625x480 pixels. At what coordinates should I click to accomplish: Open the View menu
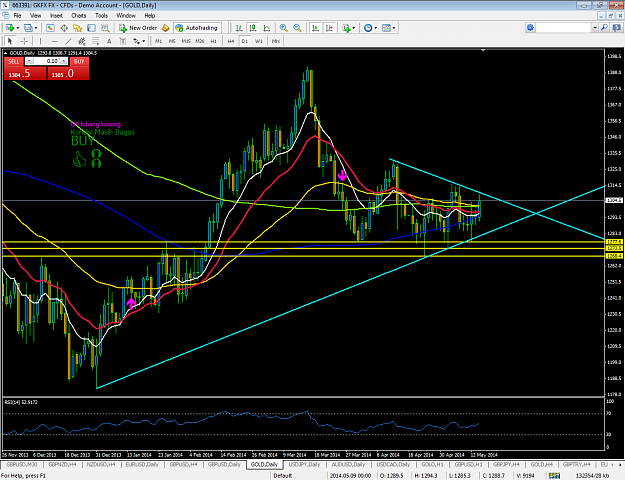click(x=35, y=16)
